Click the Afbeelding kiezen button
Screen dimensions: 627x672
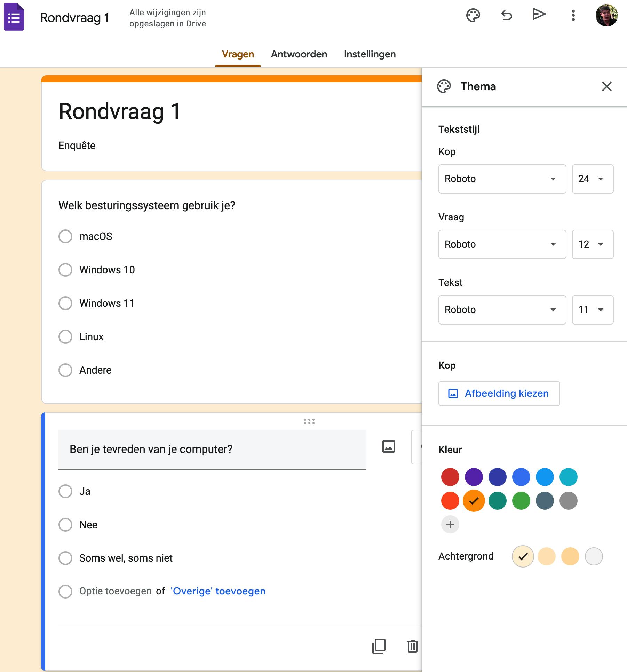499,393
